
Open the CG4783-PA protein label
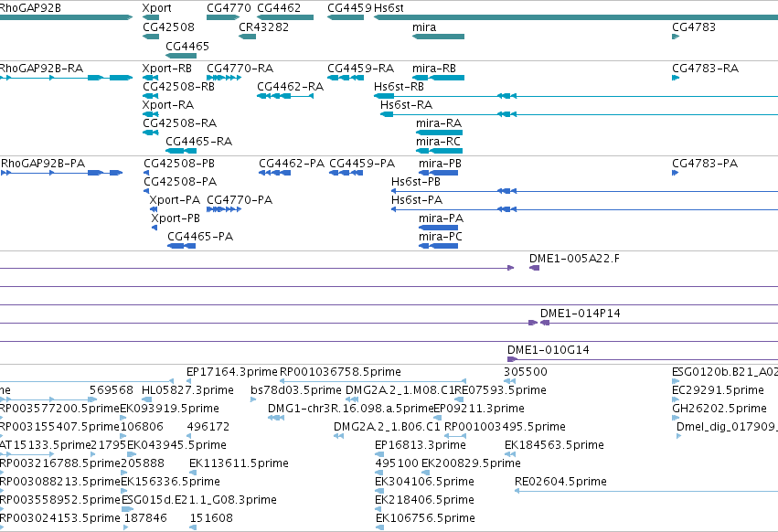click(705, 164)
